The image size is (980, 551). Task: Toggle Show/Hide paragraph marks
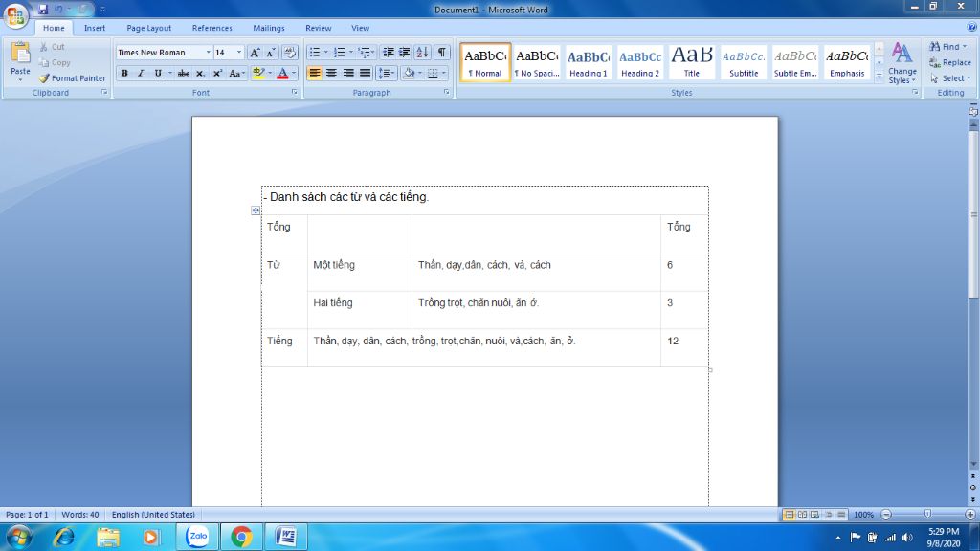tap(442, 53)
